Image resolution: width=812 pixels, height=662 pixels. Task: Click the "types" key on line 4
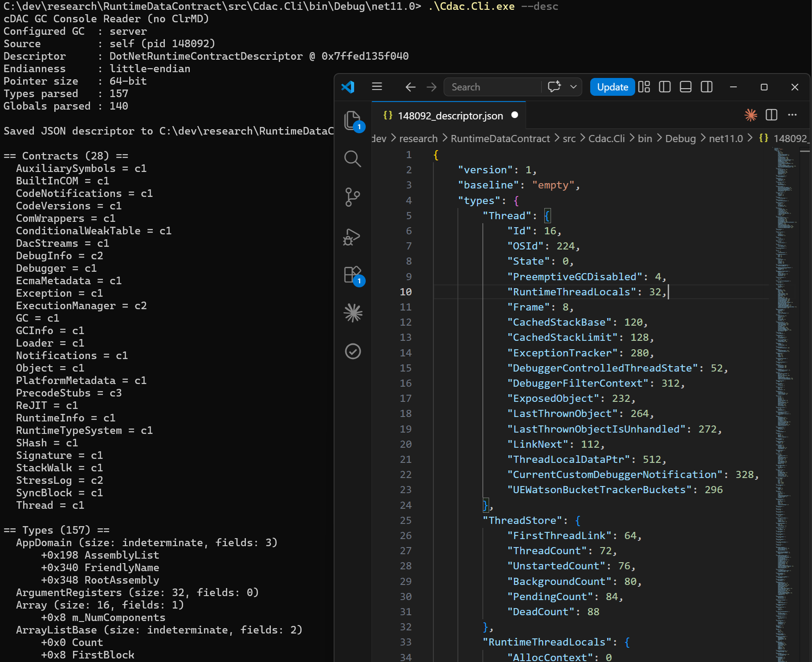tap(479, 200)
